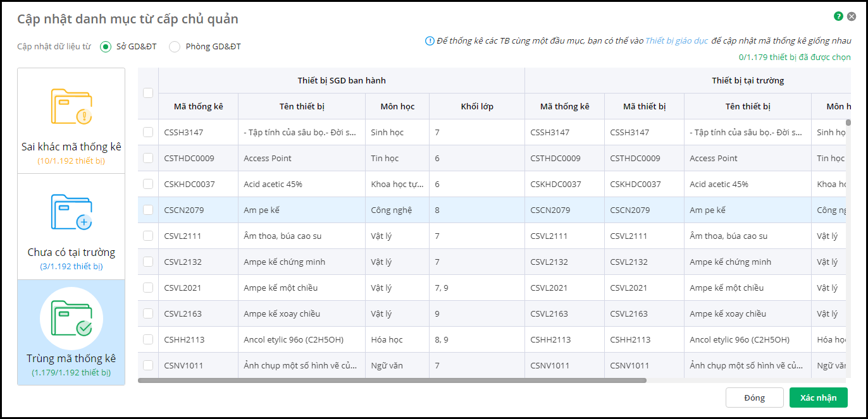Tick the checkbox for Am pe kế row
Image resolution: width=868 pixels, height=419 pixels.
click(148, 210)
